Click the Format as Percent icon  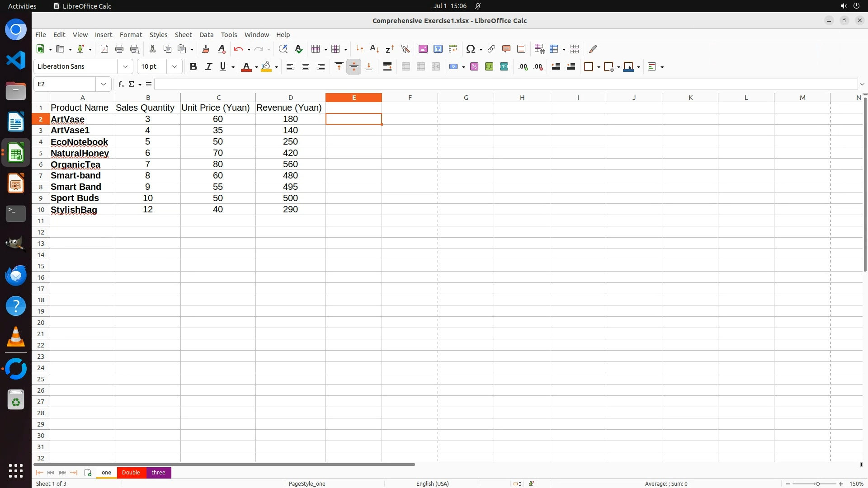474,66
